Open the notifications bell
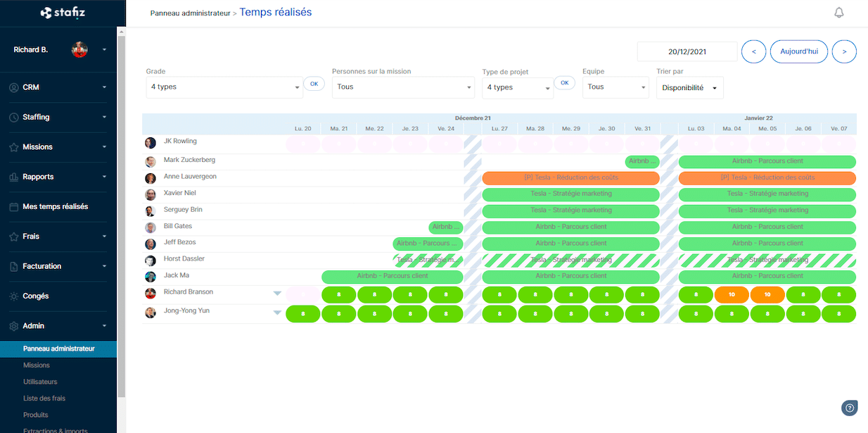This screenshot has height=433, width=868. (838, 13)
